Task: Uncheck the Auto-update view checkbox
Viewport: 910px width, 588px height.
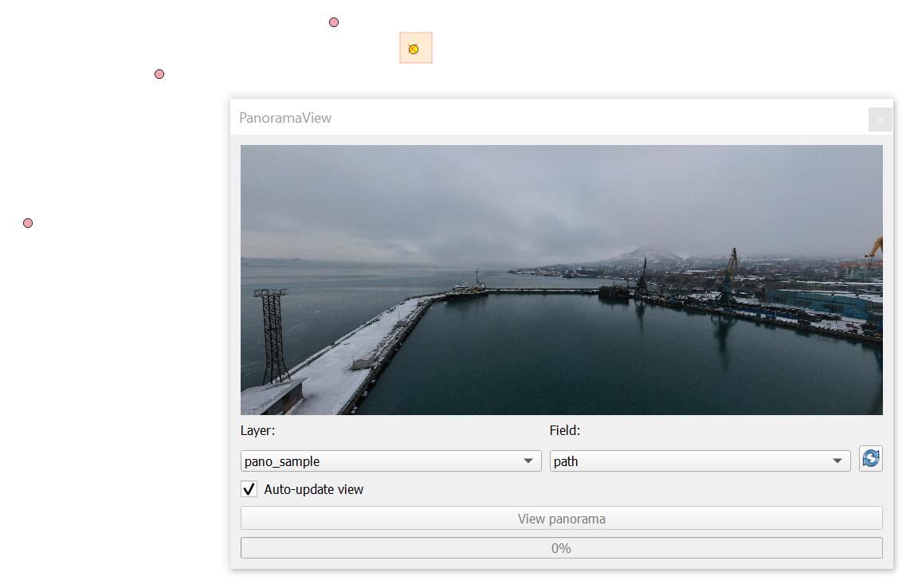Action: point(249,489)
